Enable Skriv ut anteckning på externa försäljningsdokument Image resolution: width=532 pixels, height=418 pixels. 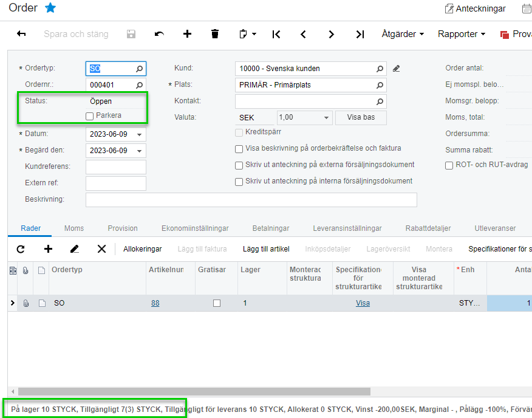tap(239, 165)
